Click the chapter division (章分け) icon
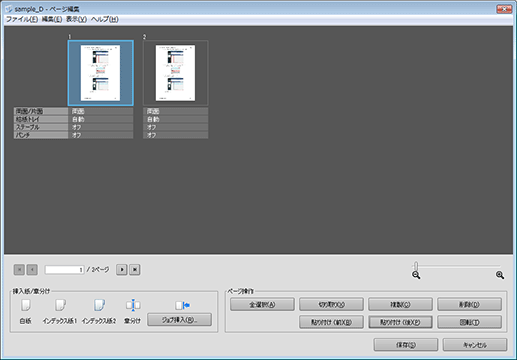 pos(133,305)
